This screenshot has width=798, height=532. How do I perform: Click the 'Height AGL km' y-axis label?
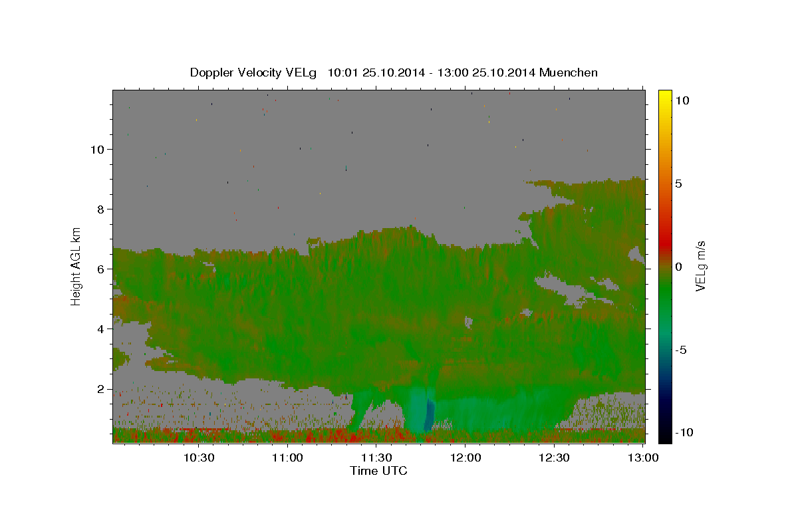pyautogui.click(x=76, y=265)
